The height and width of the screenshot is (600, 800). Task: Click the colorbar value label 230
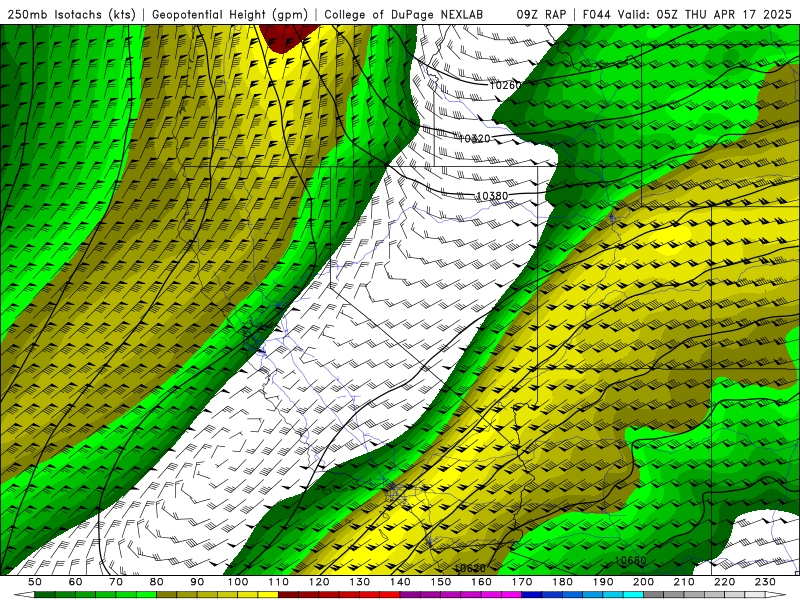coord(765,582)
